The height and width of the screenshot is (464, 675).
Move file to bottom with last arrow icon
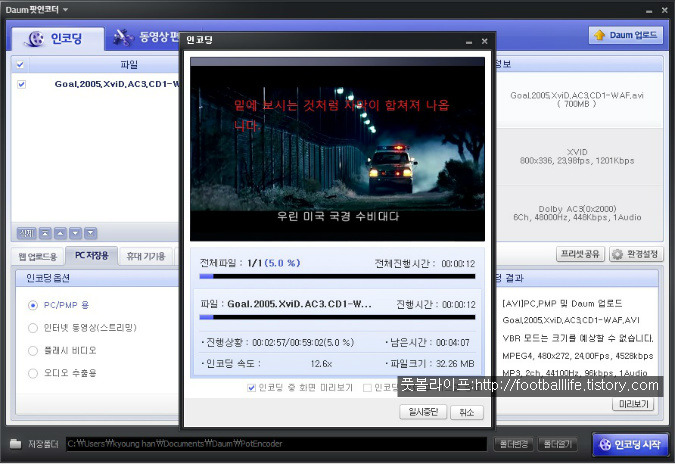point(90,233)
